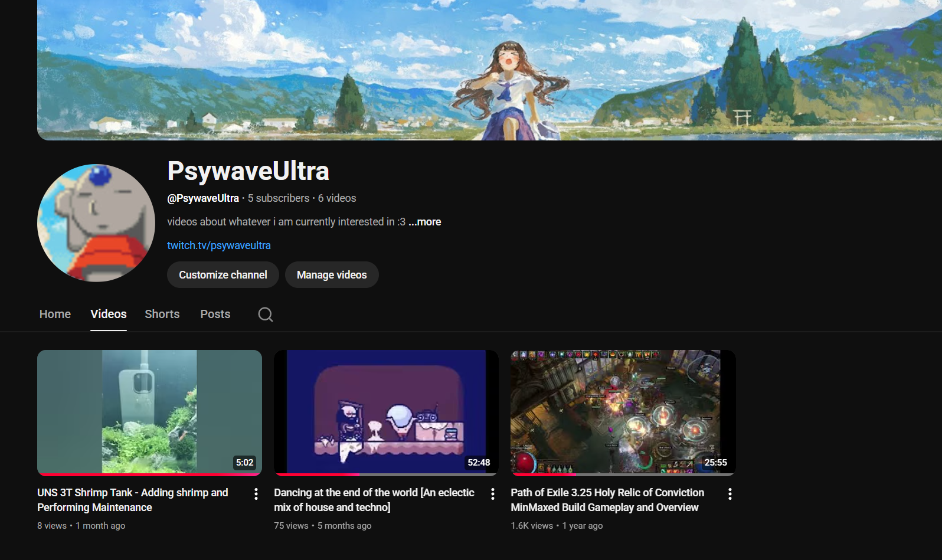
Task: Open the twitch.tv/psywaveultra link
Action: (219, 245)
